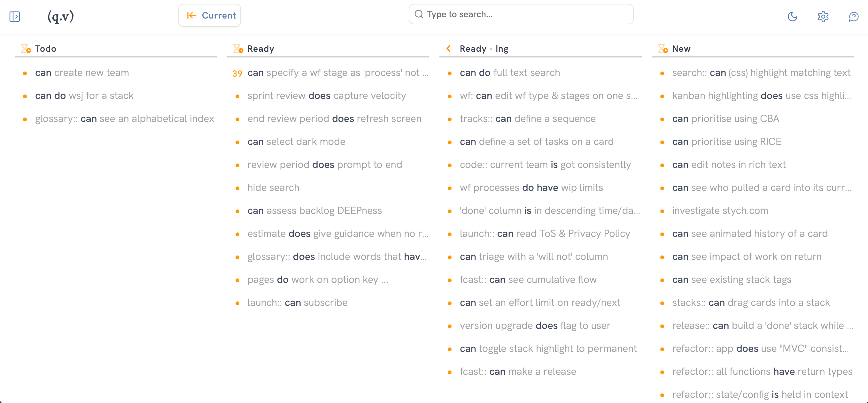Open card 'can create new team'
Image resolution: width=868 pixels, height=403 pixels.
pos(82,73)
